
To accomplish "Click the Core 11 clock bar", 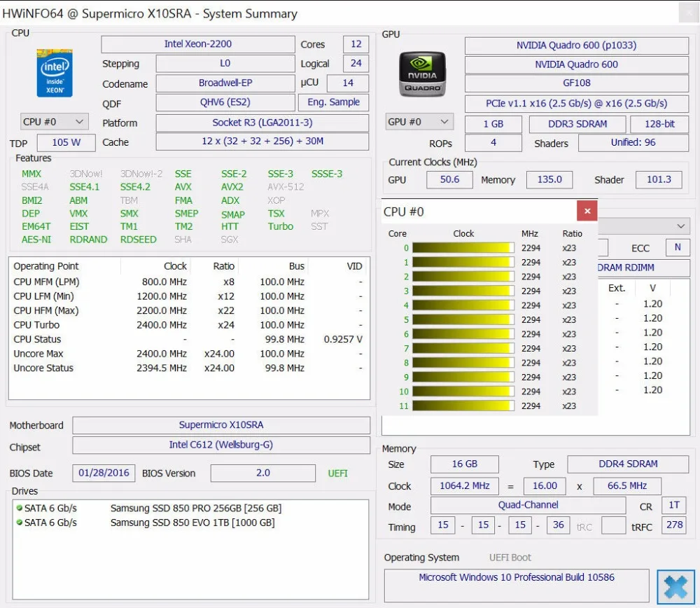I will tap(463, 406).
